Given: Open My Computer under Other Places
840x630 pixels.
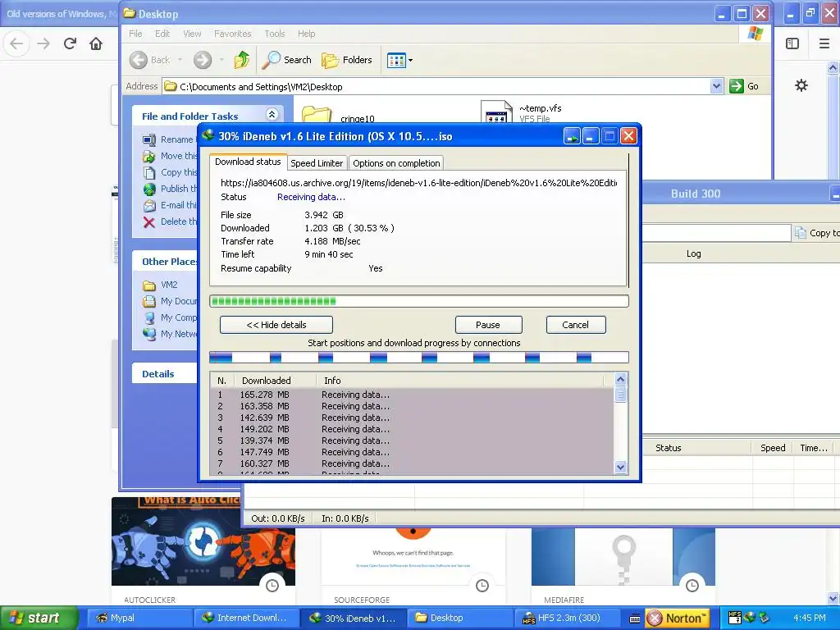Looking at the screenshot, I should click(171, 317).
